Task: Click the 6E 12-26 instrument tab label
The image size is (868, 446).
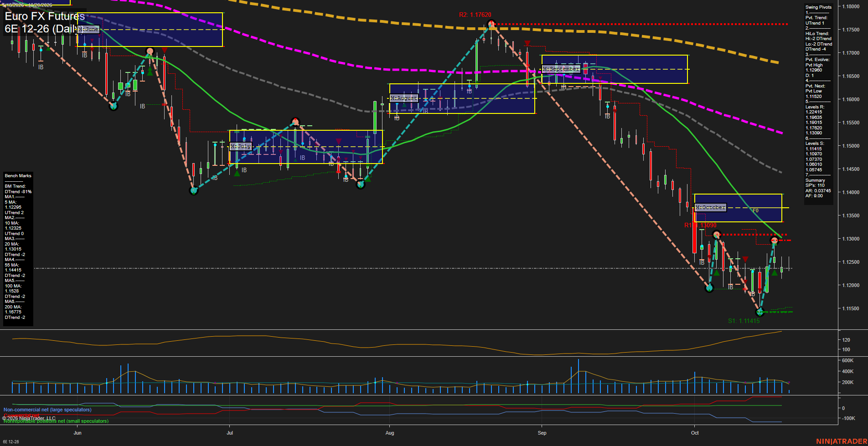Action: 11,441
